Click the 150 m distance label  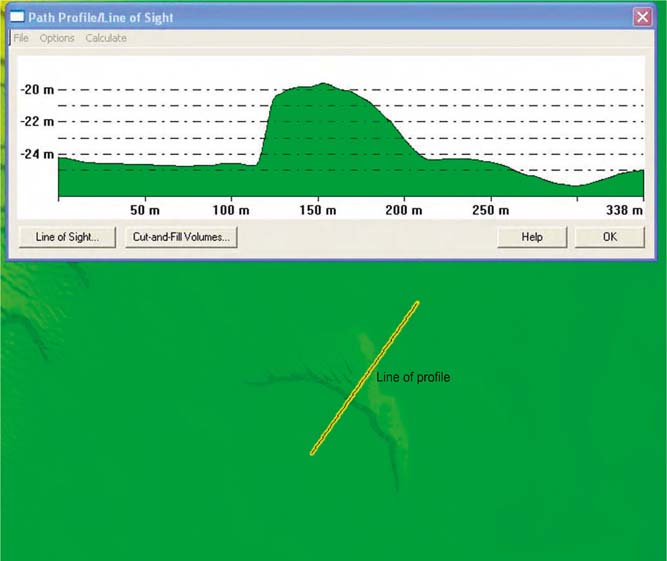coord(318,210)
